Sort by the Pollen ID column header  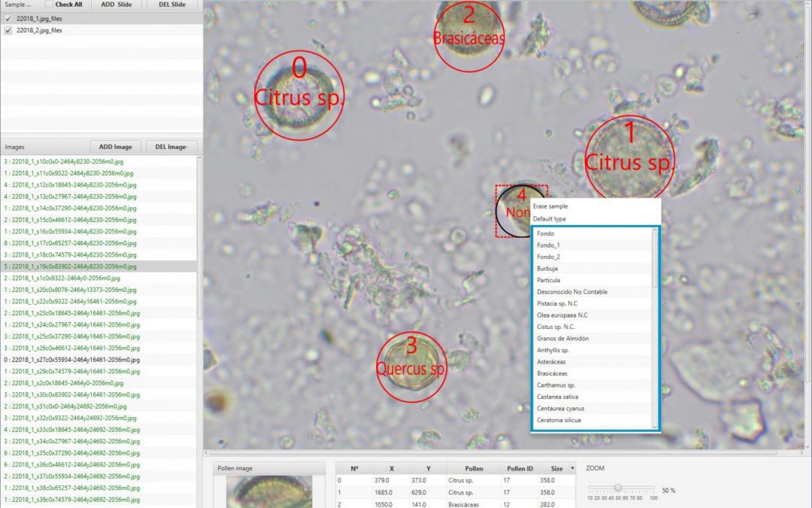[x=520, y=468]
